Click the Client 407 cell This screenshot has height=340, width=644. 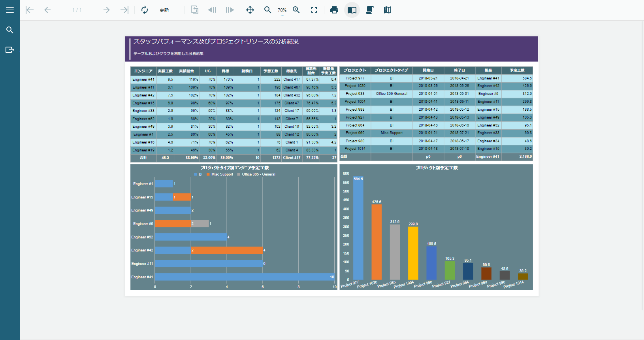(292, 87)
